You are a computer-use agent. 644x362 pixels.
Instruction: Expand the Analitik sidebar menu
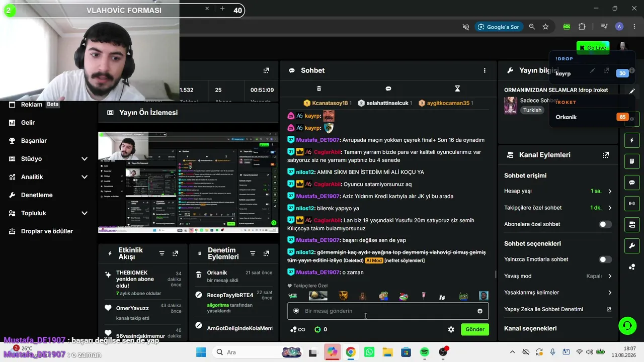[85, 177]
